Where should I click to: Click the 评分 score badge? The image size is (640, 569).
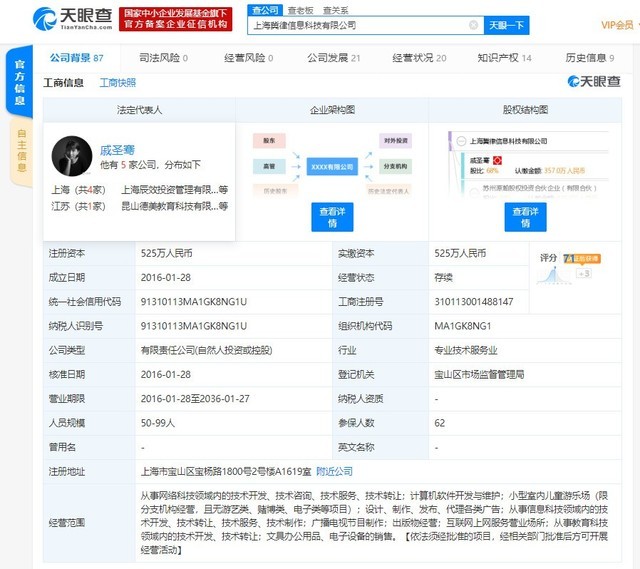582,258
